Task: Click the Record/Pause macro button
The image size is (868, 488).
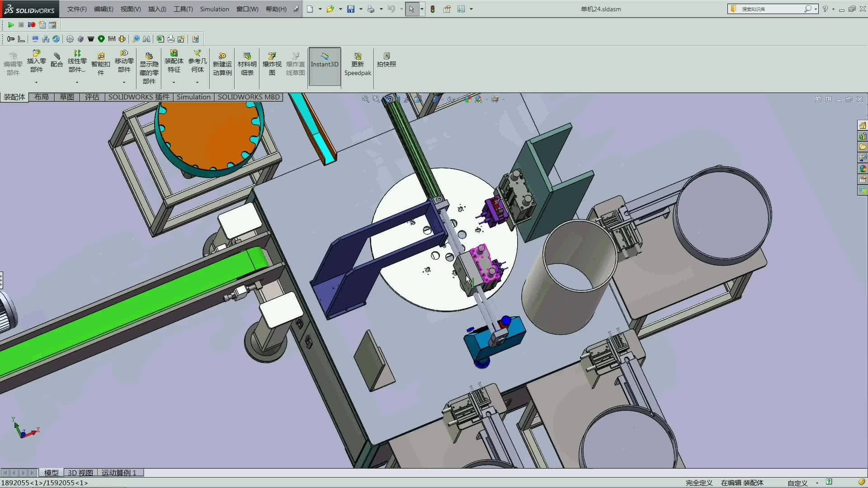Action: click(31, 25)
